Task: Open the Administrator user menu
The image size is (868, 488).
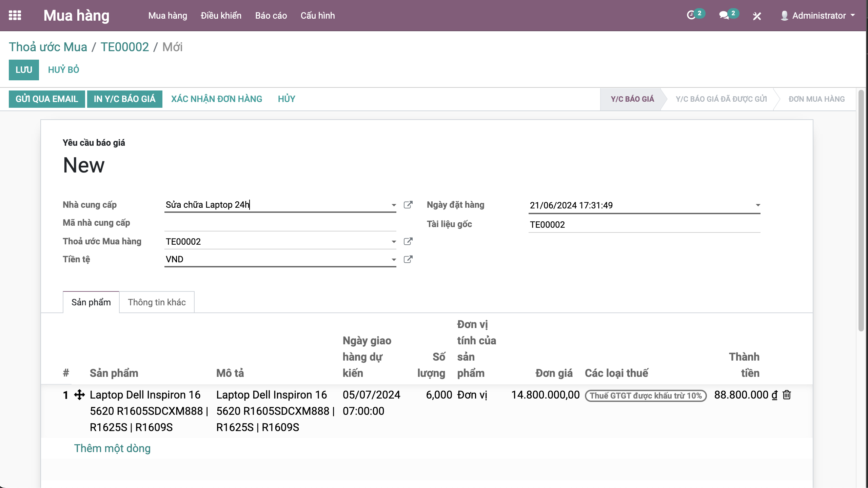Action: [x=818, y=16]
